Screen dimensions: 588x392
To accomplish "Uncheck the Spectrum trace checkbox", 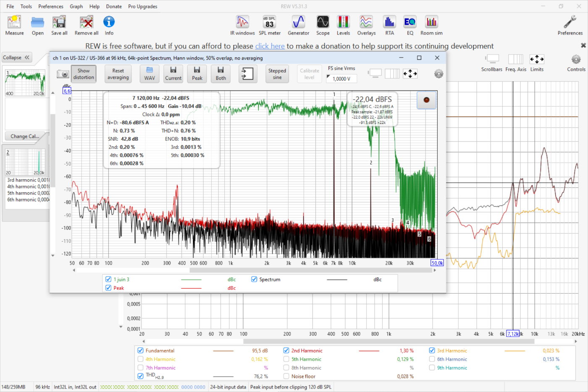I will tap(254, 279).
